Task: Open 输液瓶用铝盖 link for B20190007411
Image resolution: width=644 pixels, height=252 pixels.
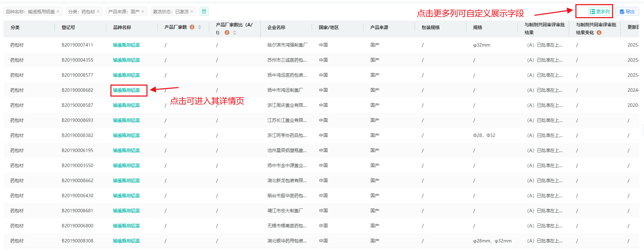Action: 127,45
